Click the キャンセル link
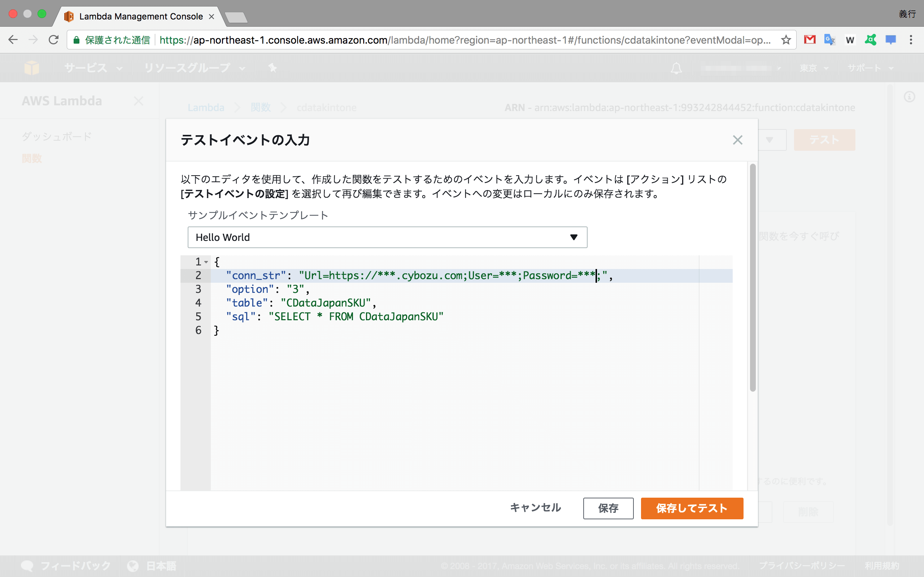The image size is (924, 577). tap(535, 507)
